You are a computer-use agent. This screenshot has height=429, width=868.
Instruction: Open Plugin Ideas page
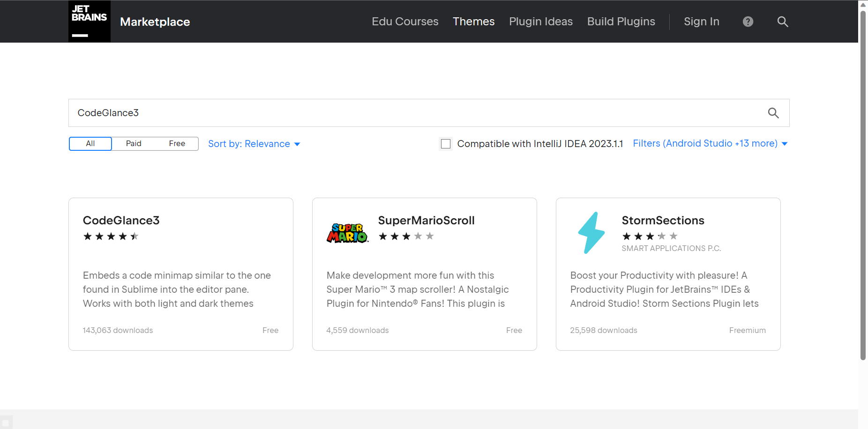tap(541, 22)
